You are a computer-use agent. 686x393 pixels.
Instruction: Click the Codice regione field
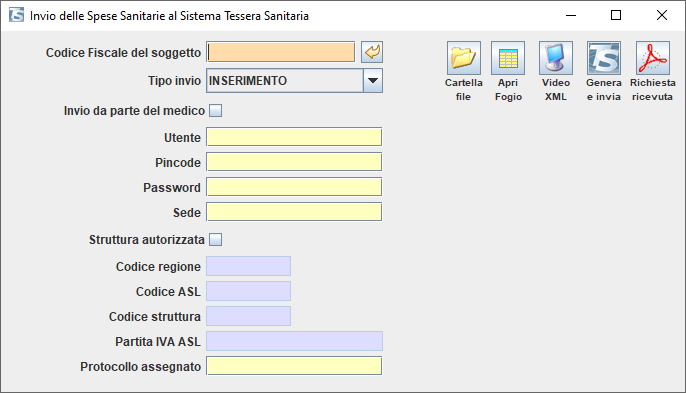pos(248,267)
